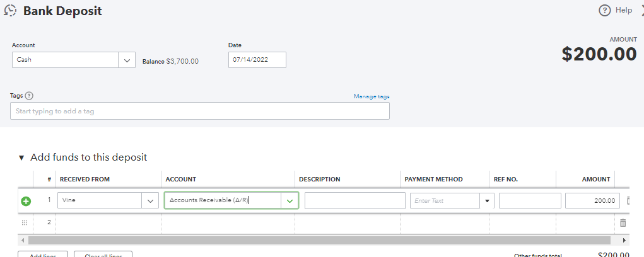Open the Manage tags link
This screenshot has height=257, width=644.
[x=371, y=96]
